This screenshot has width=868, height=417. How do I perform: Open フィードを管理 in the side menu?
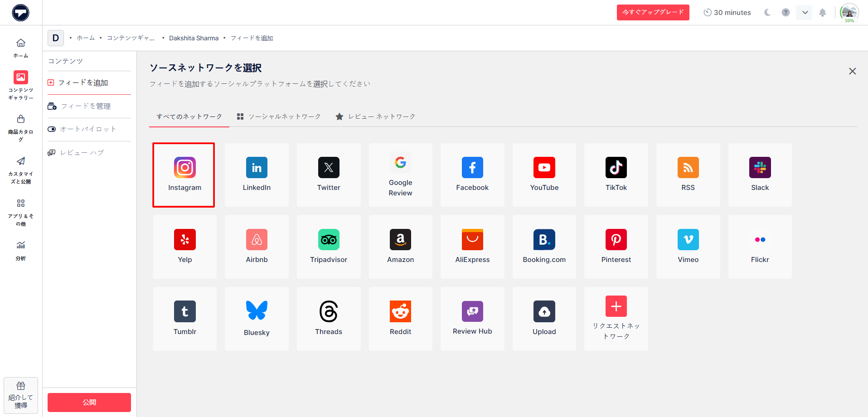[x=89, y=106]
